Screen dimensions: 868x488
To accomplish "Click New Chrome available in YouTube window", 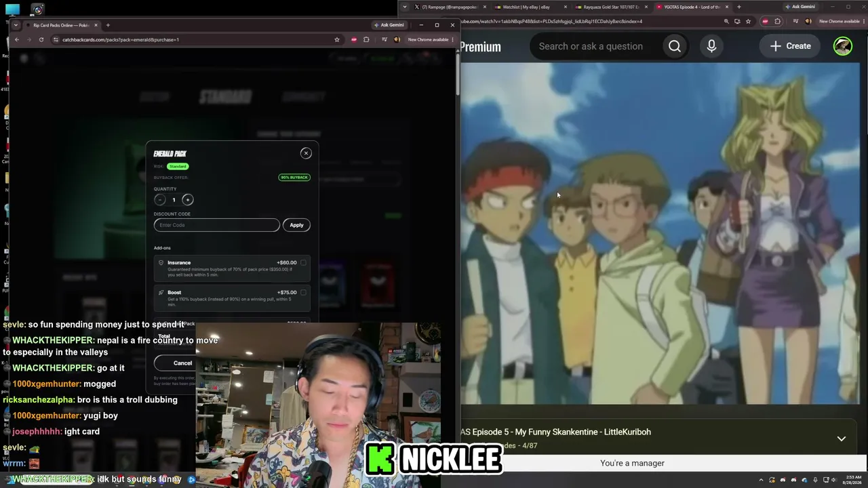I will tap(842, 21).
